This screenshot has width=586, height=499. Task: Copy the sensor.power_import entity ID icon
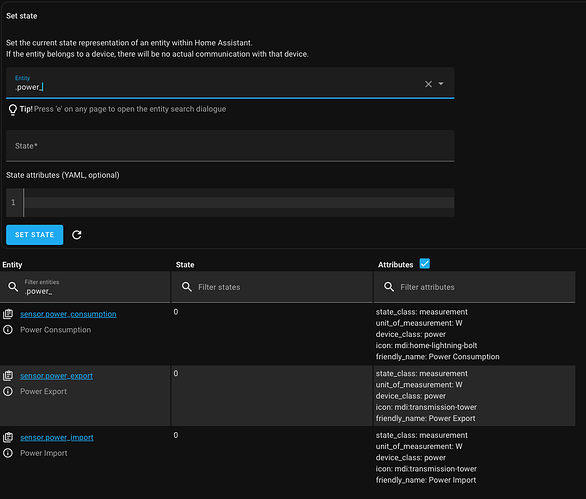[x=8, y=437]
